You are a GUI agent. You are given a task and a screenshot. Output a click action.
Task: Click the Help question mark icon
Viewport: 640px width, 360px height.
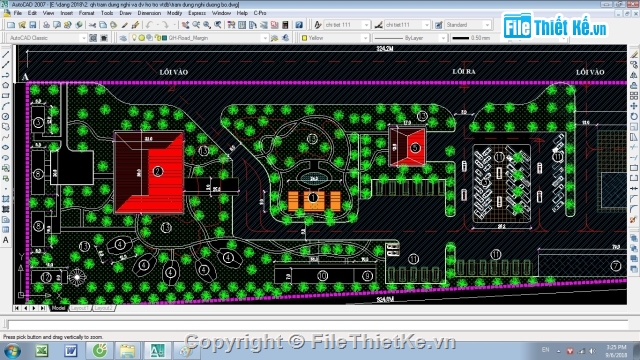[299, 25]
